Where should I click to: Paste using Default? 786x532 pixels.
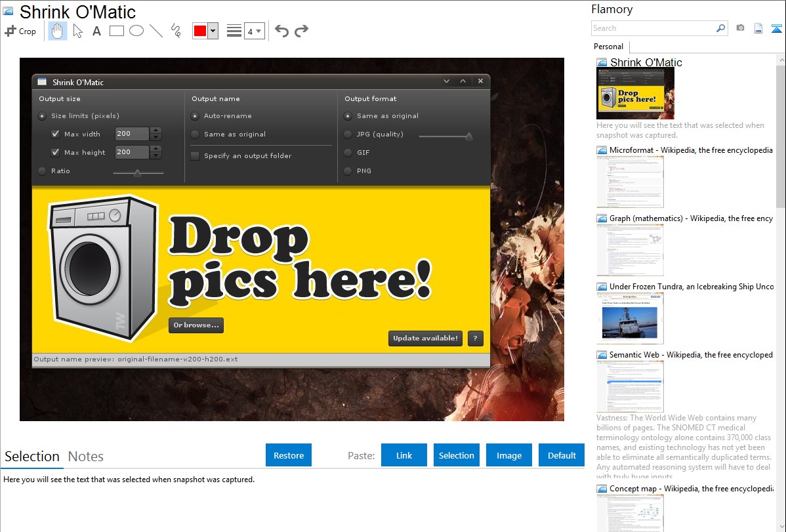[562, 455]
